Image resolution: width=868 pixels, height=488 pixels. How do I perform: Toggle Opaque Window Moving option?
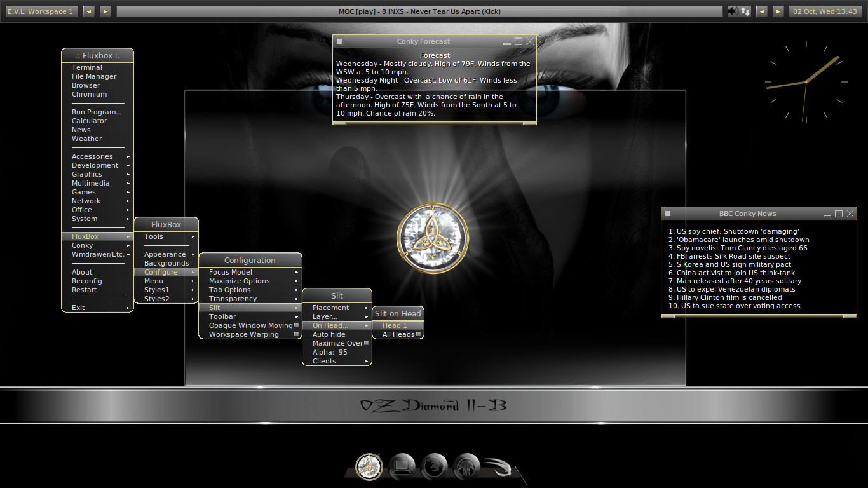(x=250, y=325)
